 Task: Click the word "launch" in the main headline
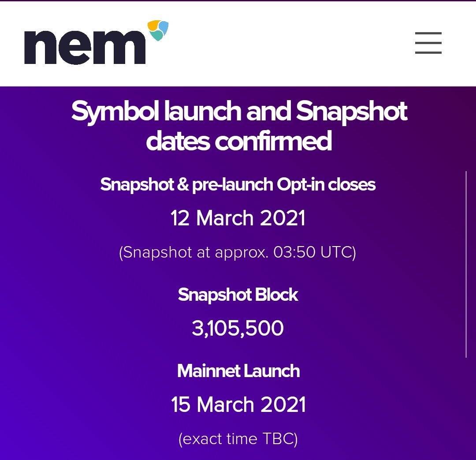pos(203,111)
